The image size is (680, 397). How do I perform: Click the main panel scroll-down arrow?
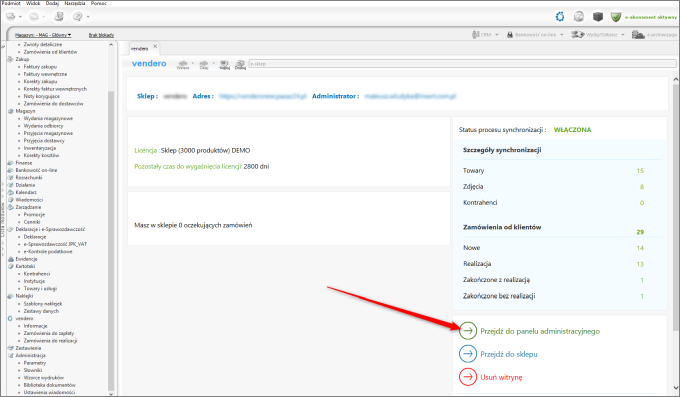pyautogui.click(x=676, y=387)
